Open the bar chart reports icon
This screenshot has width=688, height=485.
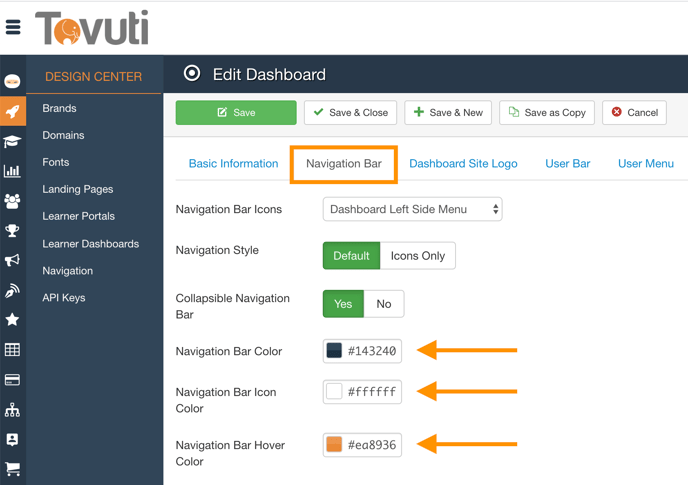click(x=12, y=171)
